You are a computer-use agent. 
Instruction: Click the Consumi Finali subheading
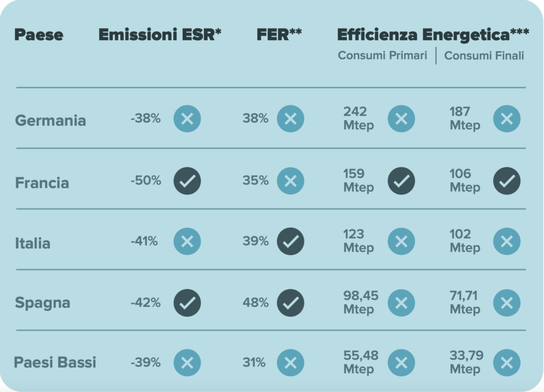coord(484,56)
